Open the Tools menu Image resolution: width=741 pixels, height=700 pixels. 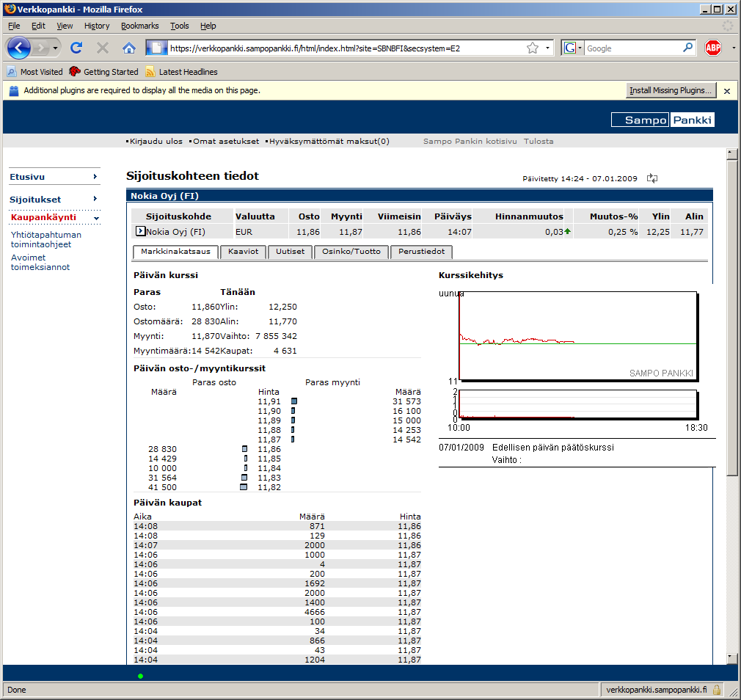pos(180,26)
